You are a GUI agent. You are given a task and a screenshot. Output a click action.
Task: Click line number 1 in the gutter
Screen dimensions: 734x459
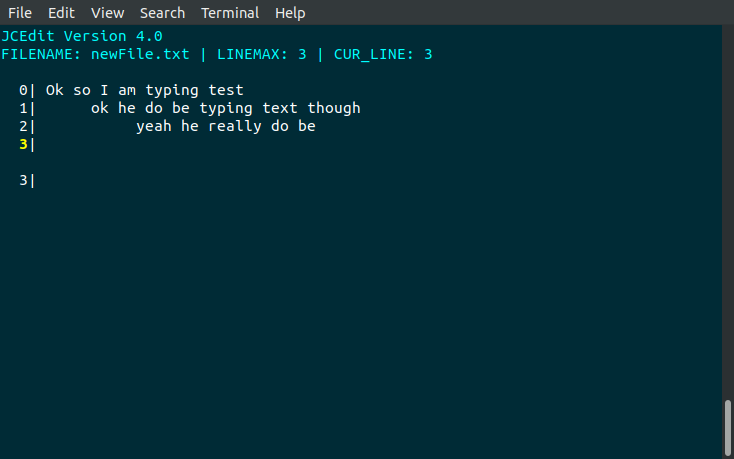coord(23,108)
